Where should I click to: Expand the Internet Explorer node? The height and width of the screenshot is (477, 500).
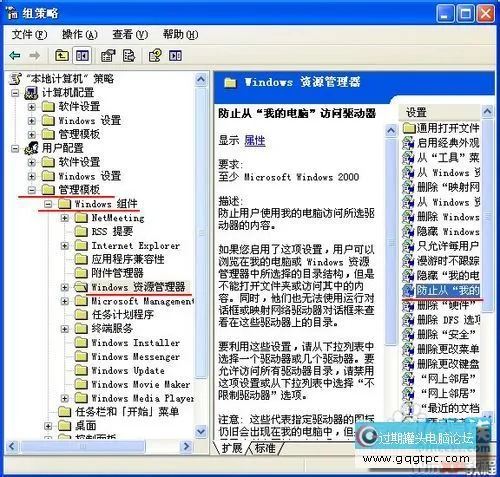click(65, 246)
